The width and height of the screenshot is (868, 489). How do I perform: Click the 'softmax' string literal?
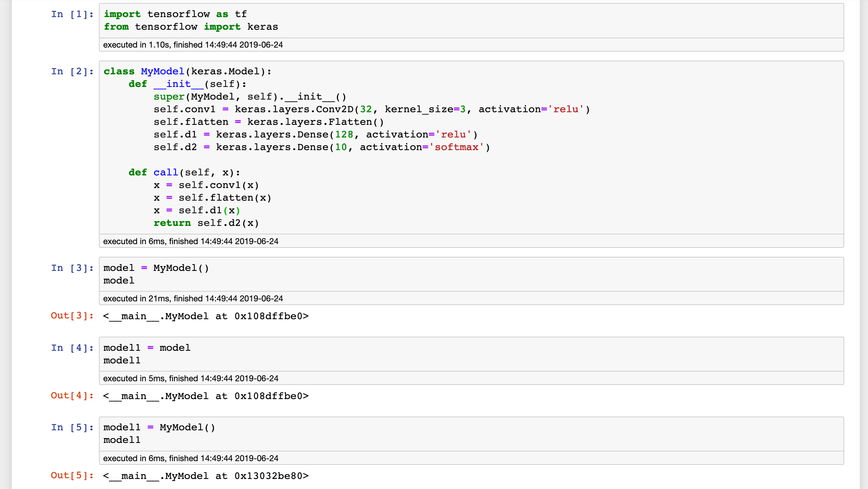click(456, 147)
